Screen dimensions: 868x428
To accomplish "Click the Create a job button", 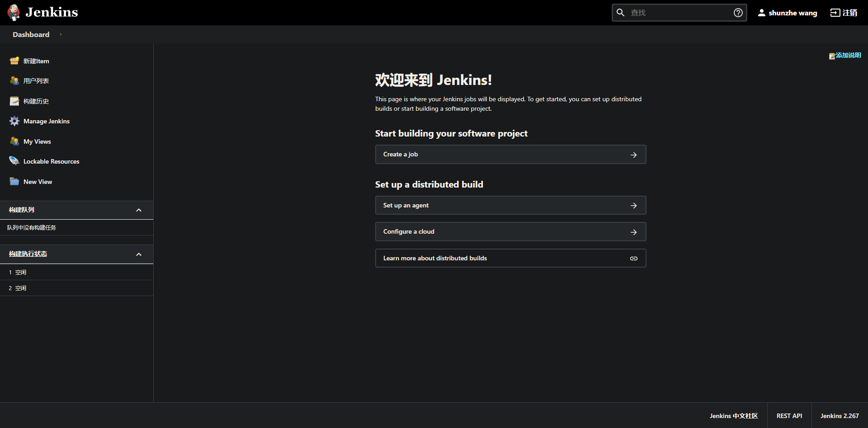I will coord(510,155).
